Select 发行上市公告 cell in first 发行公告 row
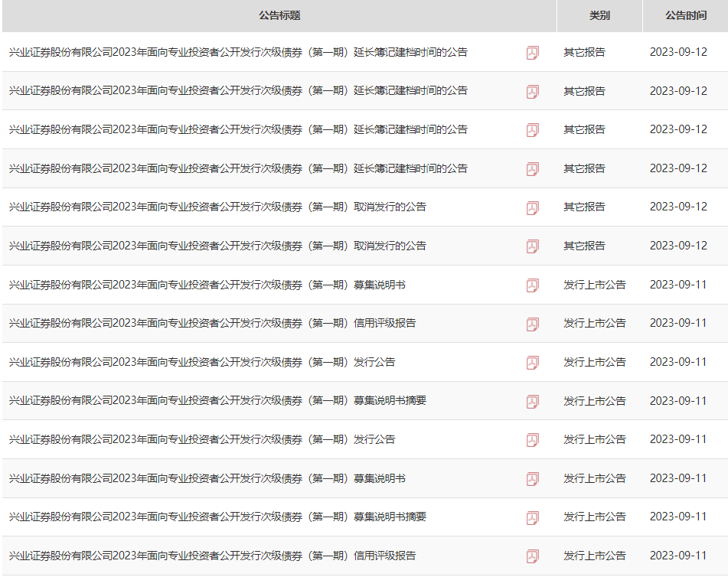Viewport: 728px width, 577px height. coord(595,362)
